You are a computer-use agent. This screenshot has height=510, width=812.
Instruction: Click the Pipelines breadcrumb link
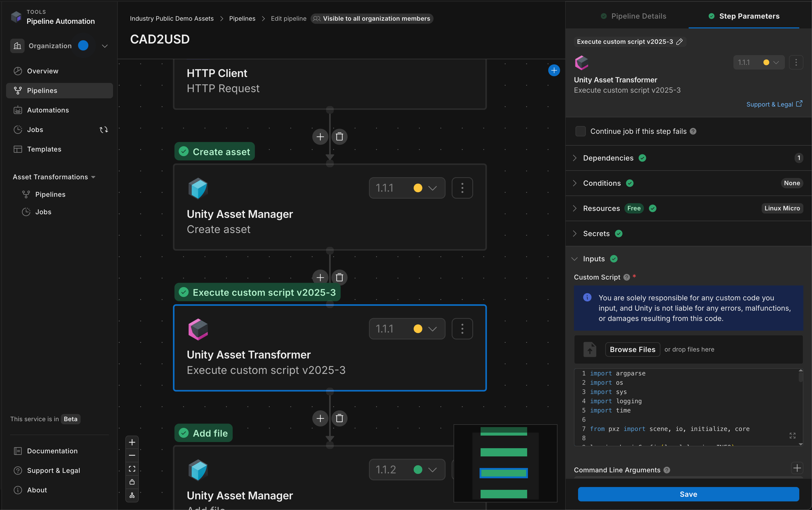(242, 18)
